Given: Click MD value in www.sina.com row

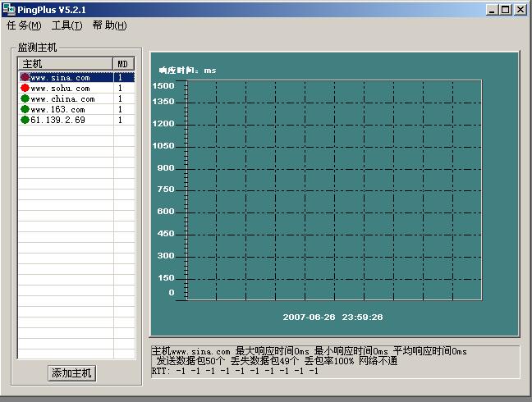Looking at the screenshot, I should coord(120,78).
